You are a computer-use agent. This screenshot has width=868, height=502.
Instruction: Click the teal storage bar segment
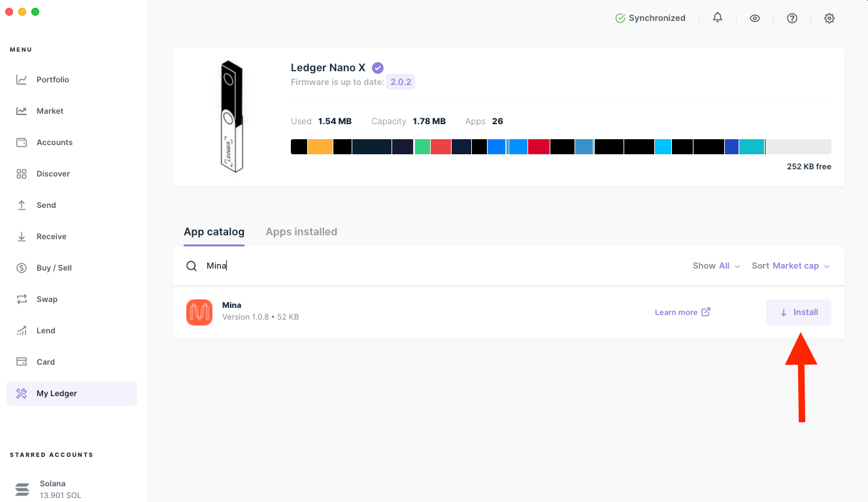[752, 146]
